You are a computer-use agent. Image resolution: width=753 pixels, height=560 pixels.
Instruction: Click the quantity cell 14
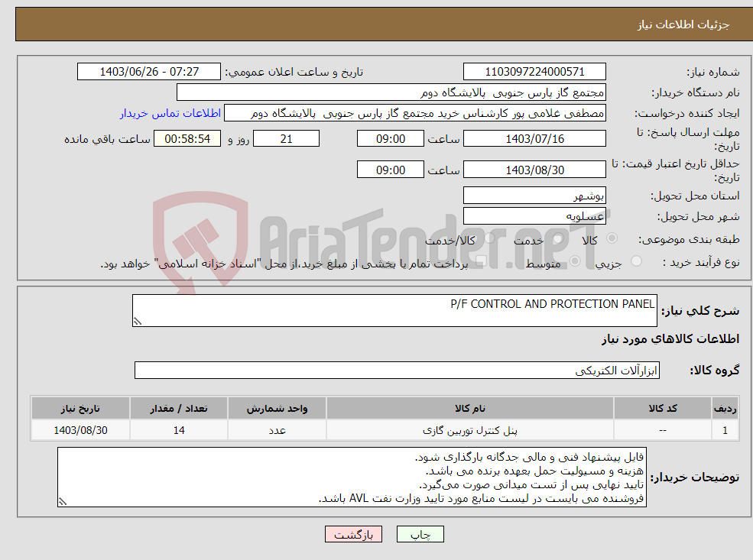(x=179, y=430)
